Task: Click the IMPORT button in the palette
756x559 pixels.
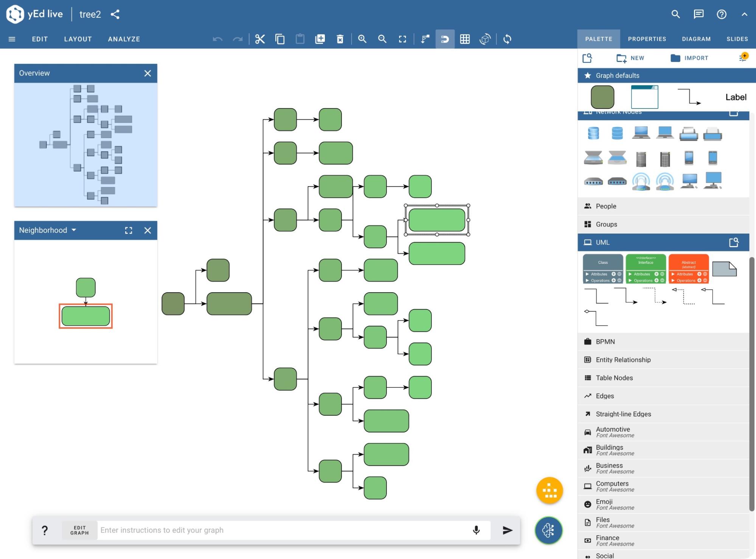Action: pos(689,58)
